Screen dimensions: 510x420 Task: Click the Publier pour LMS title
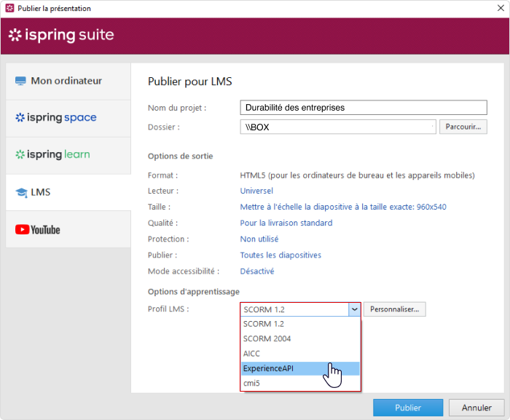(190, 82)
